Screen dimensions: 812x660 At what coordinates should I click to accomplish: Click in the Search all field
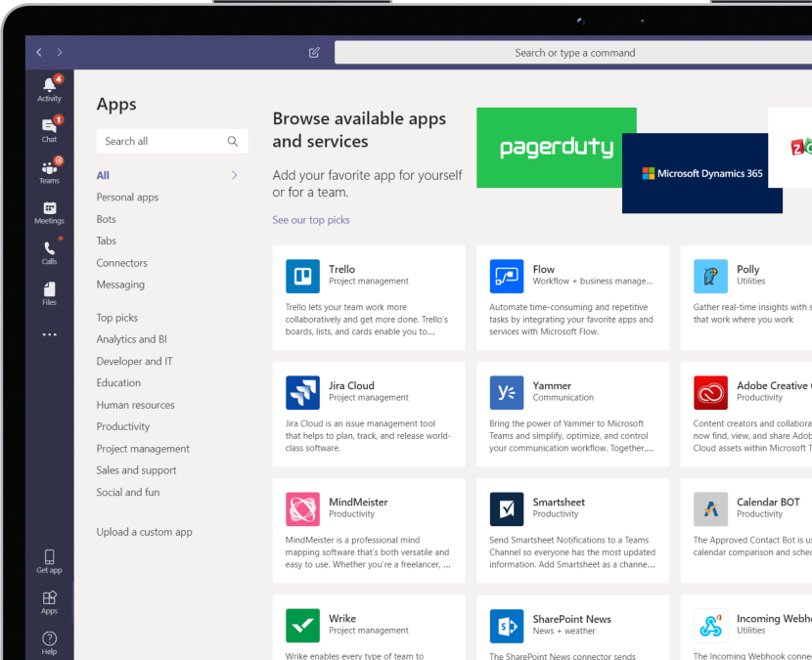(172, 142)
